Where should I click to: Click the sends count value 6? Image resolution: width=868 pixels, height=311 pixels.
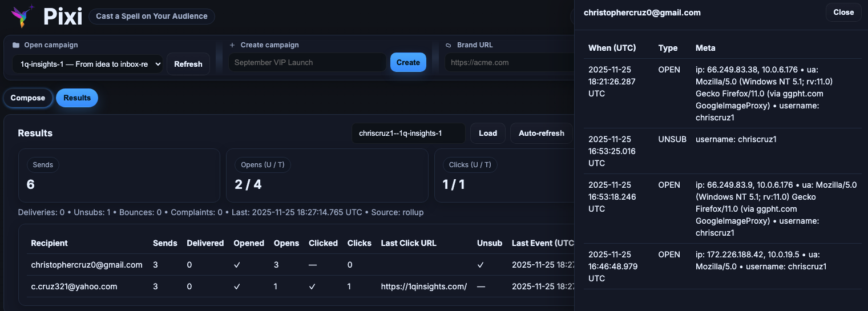pyautogui.click(x=31, y=184)
